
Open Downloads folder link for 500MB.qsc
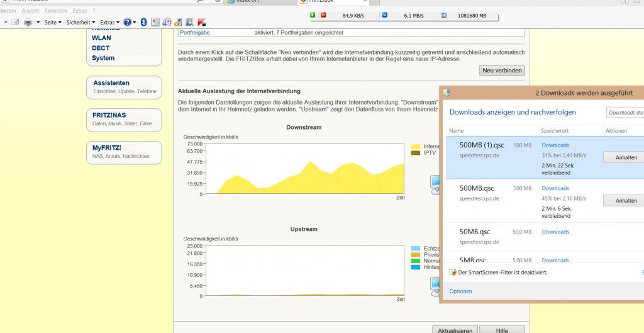555,188
